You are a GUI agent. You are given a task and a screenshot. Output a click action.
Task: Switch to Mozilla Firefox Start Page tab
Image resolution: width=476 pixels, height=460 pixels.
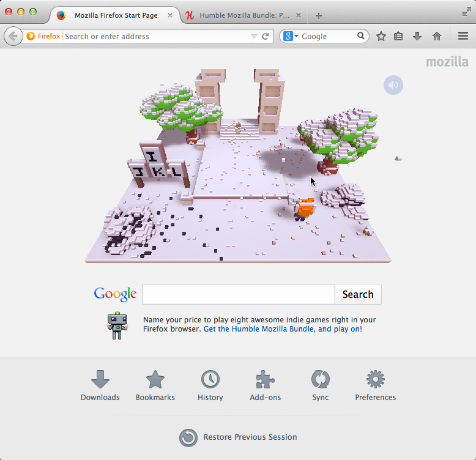pyautogui.click(x=114, y=15)
